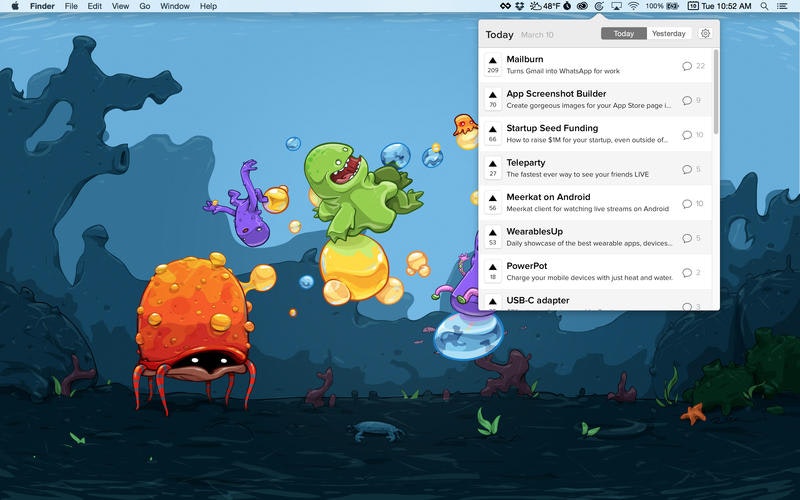This screenshot has height=500, width=800.
Task: Open comments bubble for Mailburn
Action: click(687, 66)
